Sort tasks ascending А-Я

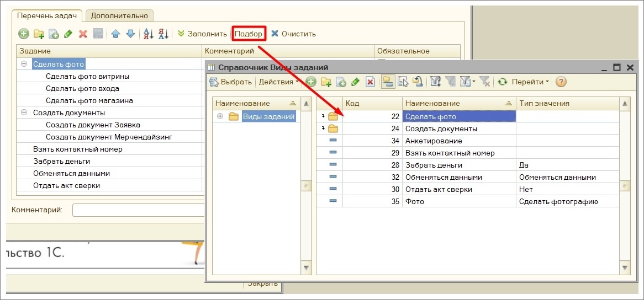tap(148, 34)
